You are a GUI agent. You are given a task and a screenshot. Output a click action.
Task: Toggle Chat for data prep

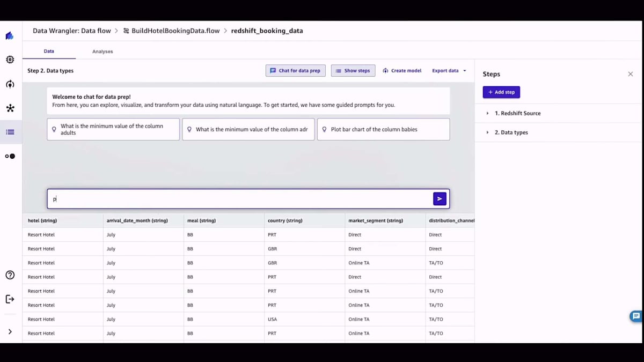295,71
